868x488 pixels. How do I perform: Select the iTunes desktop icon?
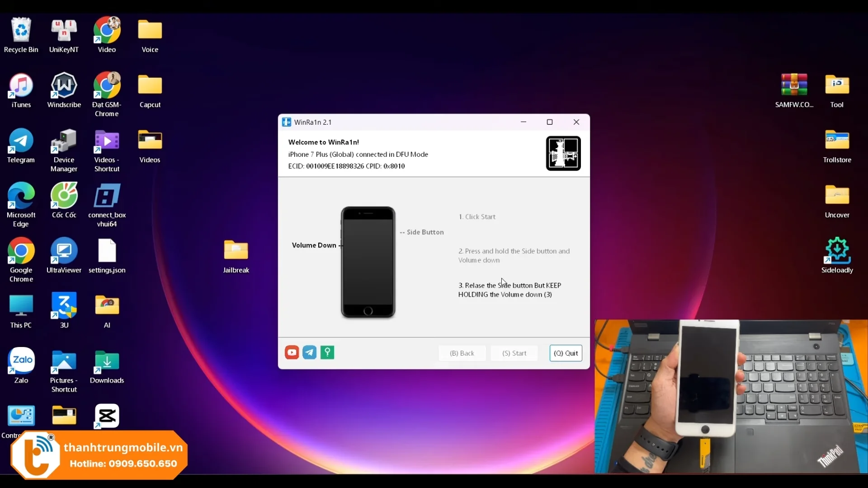tap(21, 90)
